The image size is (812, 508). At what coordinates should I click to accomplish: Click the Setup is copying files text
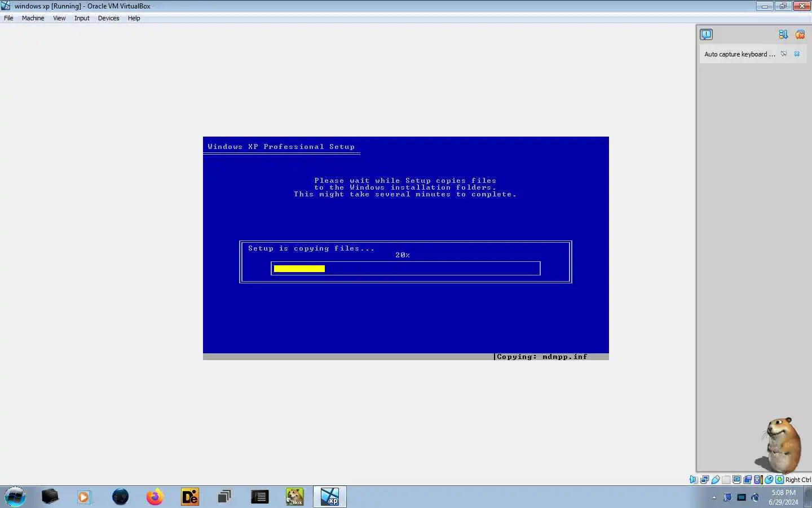coord(311,248)
